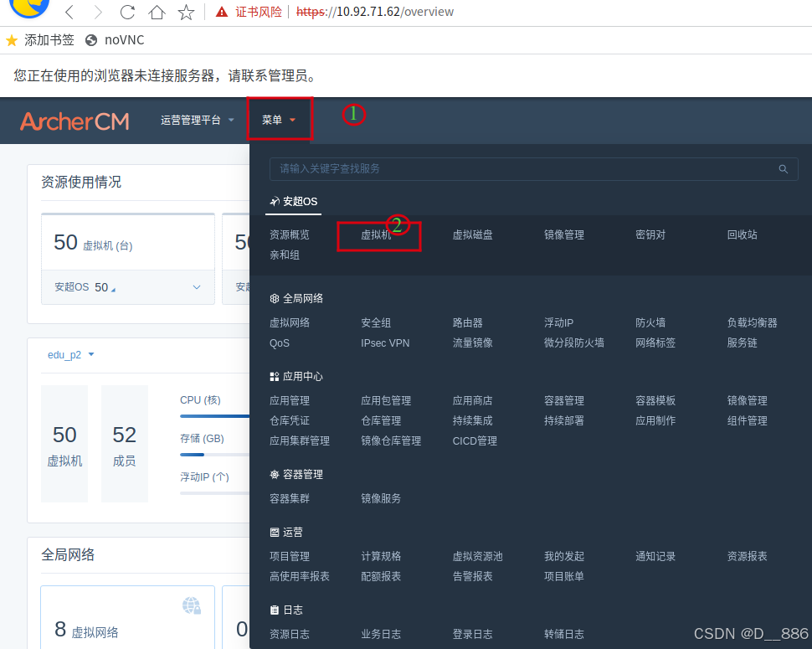Image resolution: width=812 pixels, height=649 pixels.
Task: Open 虚拟网络 in the menu
Action: click(x=290, y=322)
